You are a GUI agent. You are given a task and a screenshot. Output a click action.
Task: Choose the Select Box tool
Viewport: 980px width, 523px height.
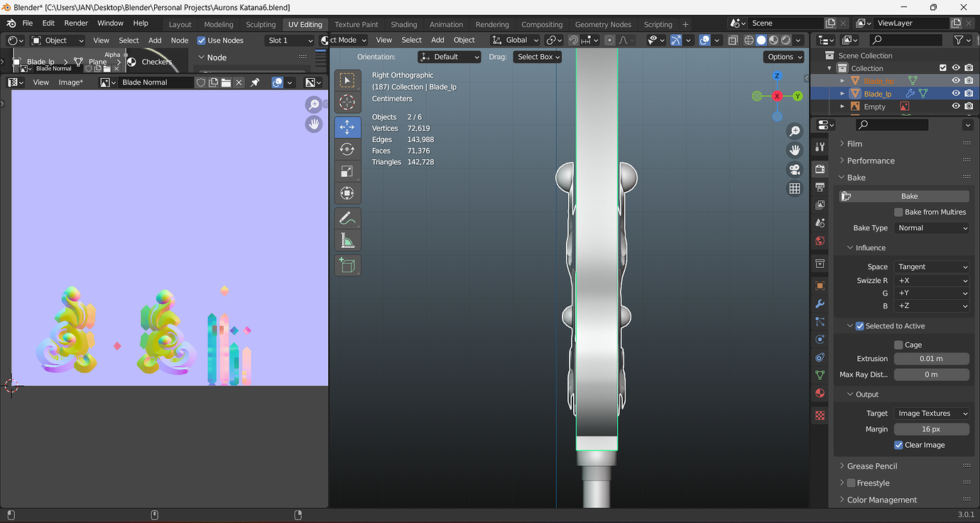click(x=347, y=80)
